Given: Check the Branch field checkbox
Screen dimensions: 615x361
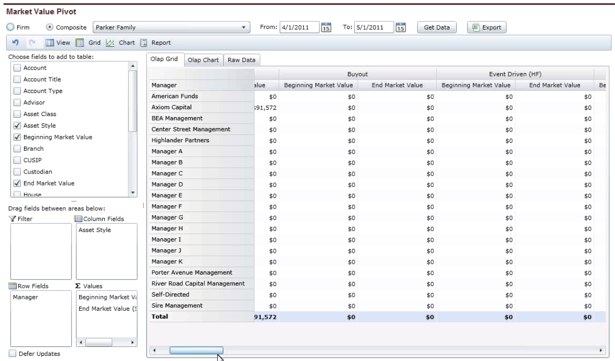Looking at the screenshot, I should 17,149.
